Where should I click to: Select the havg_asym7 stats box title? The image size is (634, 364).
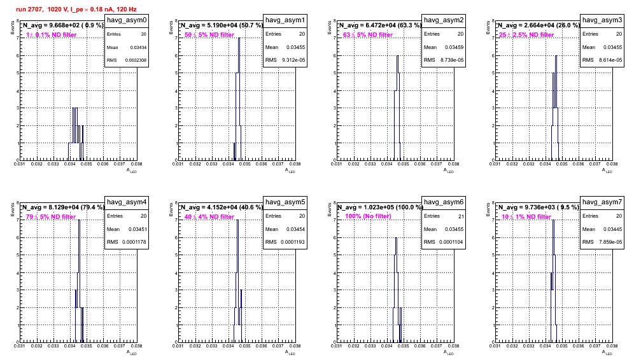point(602,202)
